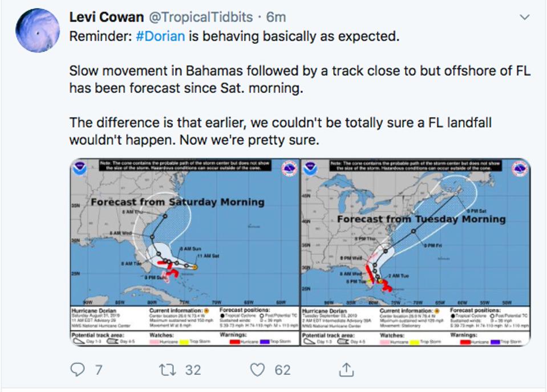
Task: Click NOAA logo on Saturday forecast map
Action: 80,169
